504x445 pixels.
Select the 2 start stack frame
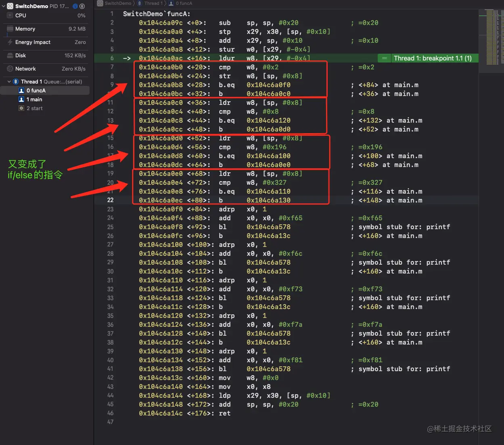click(x=45, y=108)
